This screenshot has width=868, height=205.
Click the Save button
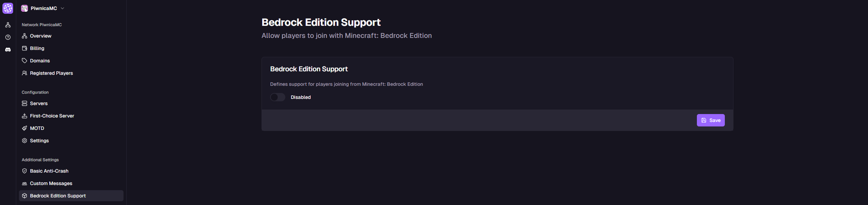click(x=711, y=120)
